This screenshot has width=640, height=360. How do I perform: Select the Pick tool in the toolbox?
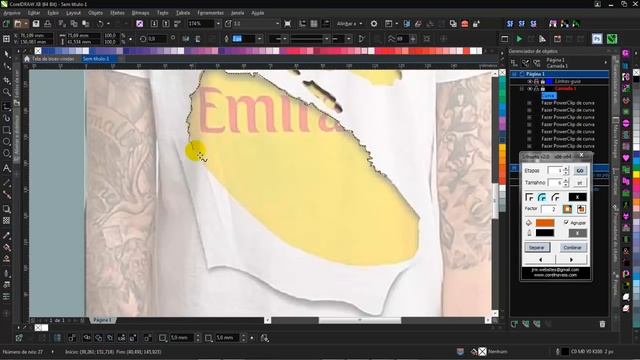tap(7, 54)
